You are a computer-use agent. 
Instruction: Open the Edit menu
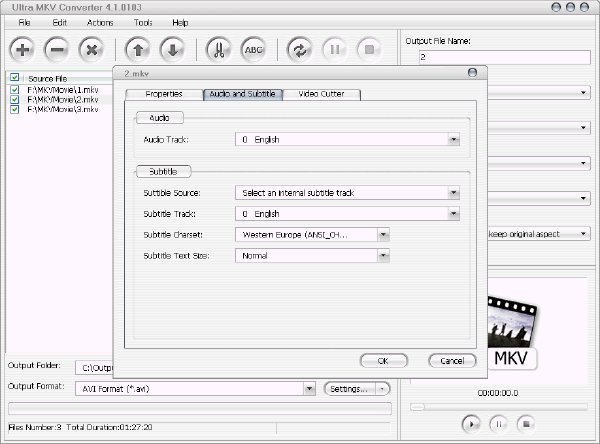pyautogui.click(x=59, y=23)
